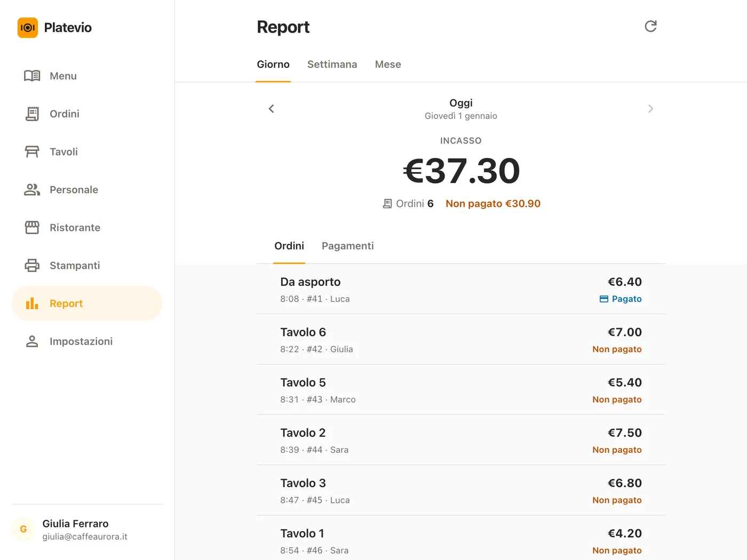Viewport: 747px width, 560px height.
Task: Click the €7.00 amount for Tavolo 6
Action: coord(625,332)
